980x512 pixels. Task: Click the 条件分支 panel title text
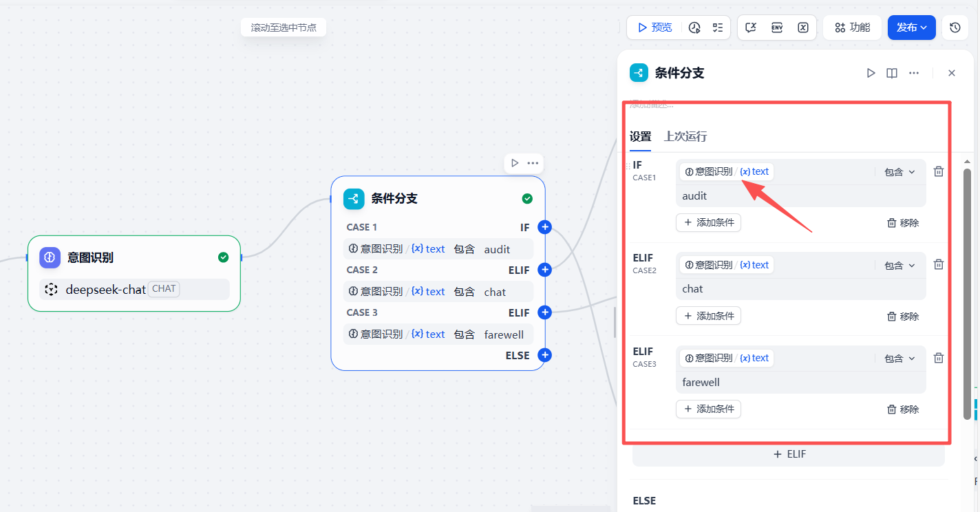click(x=679, y=73)
